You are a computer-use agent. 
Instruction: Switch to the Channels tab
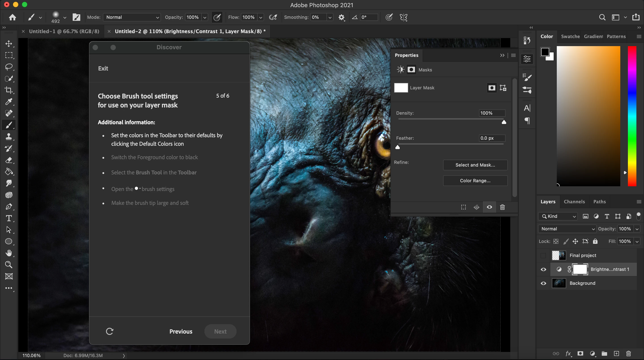coord(574,202)
